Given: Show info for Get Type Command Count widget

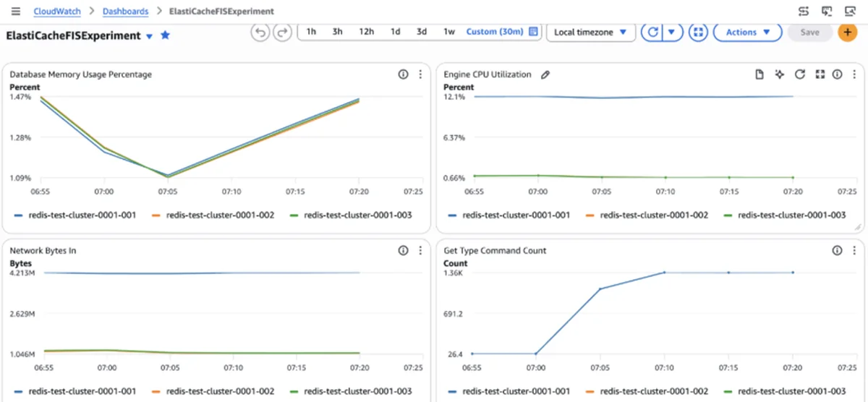Looking at the screenshot, I should pyautogui.click(x=838, y=250).
